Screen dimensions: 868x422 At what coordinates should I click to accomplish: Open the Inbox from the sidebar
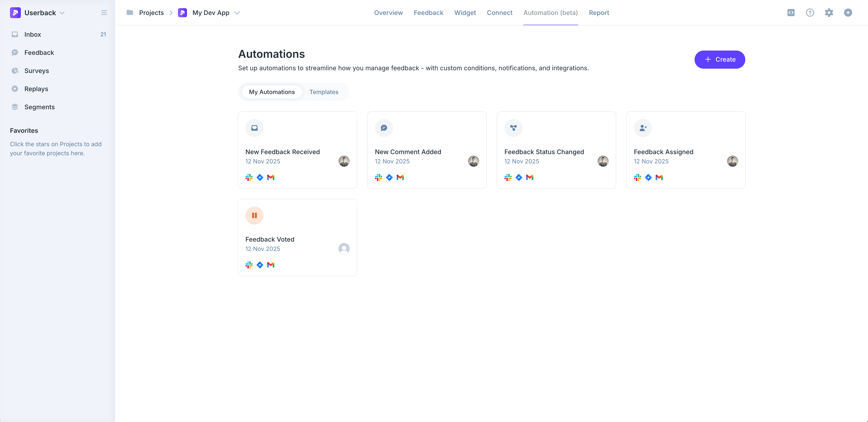[x=58, y=34]
